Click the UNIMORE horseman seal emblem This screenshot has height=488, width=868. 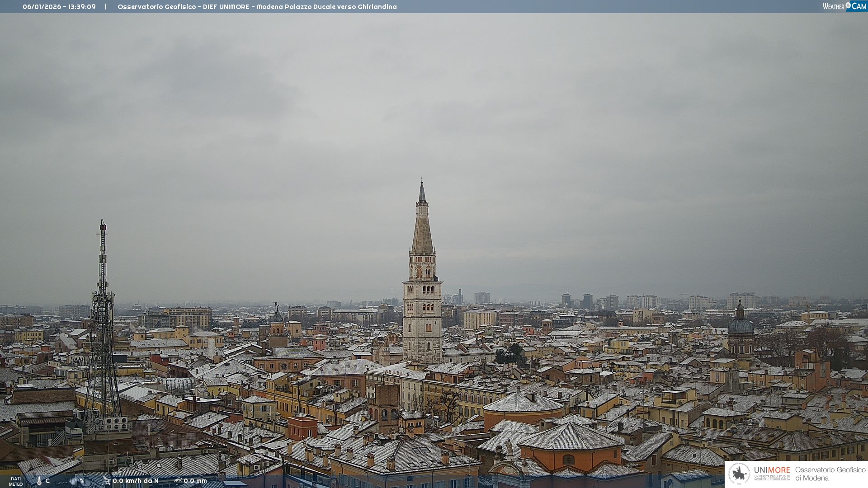pos(740,474)
